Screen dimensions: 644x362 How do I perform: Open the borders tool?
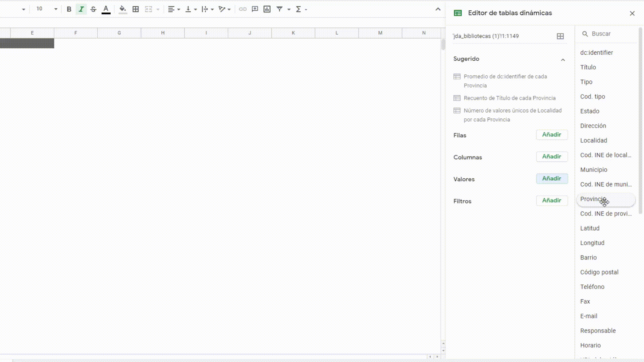click(x=136, y=9)
